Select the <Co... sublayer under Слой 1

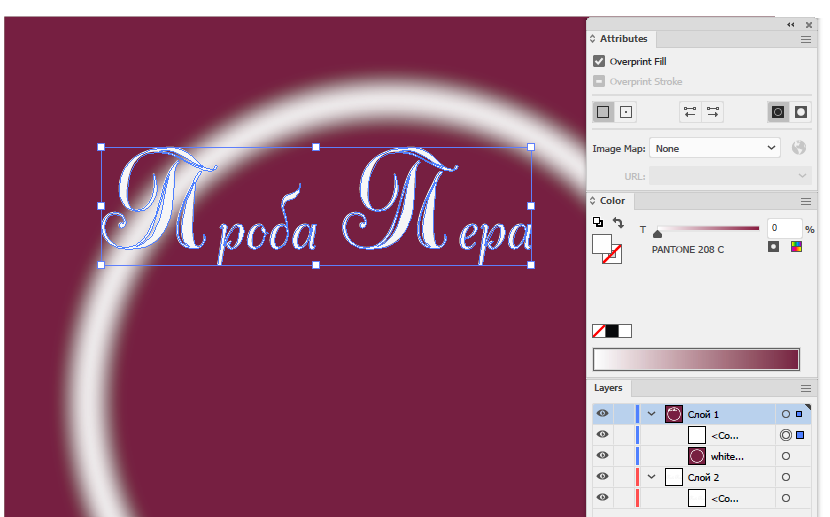724,436
